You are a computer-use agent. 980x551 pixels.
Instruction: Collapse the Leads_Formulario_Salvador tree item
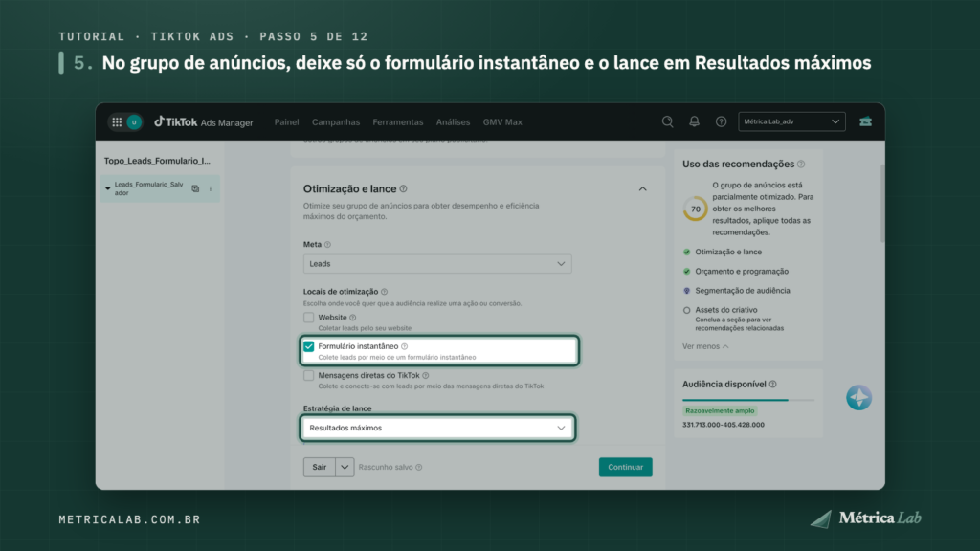click(107, 188)
